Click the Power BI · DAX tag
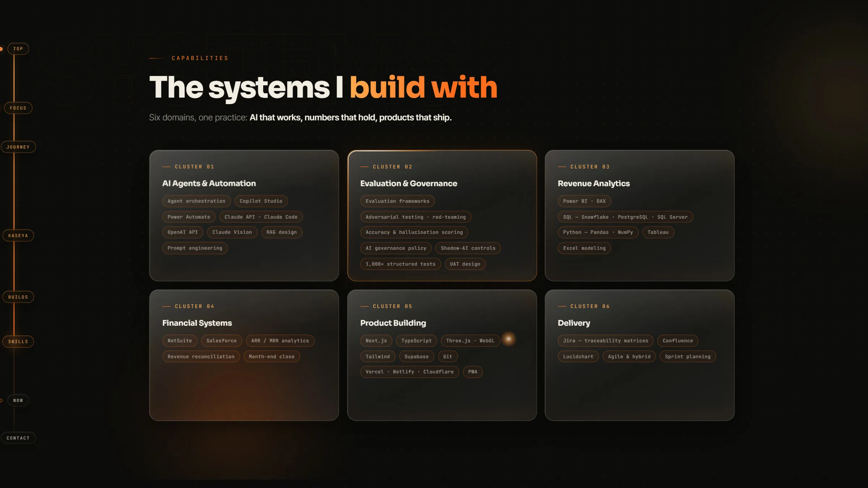 click(x=584, y=201)
